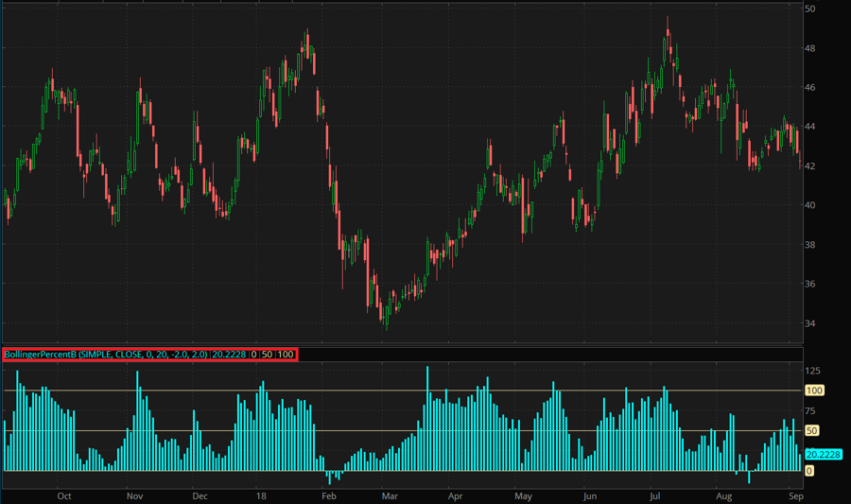
Task: Click the 125 label on the indicator axis
Action: point(813,370)
